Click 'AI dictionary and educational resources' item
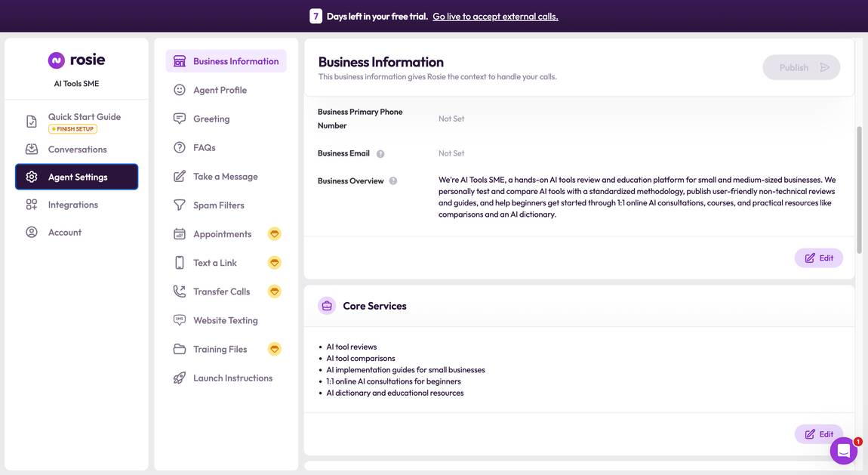This screenshot has width=868, height=475. coord(395,393)
